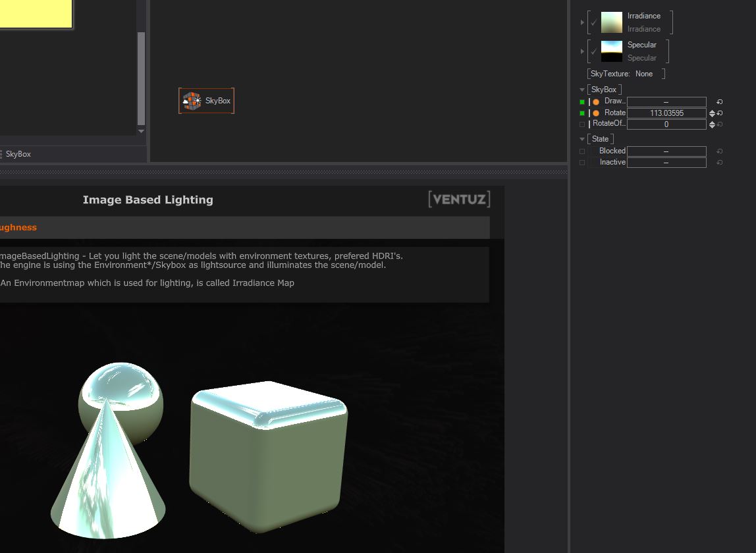This screenshot has height=553, width=756.
Task: Click the Rotate value field showing 113.03595
Action: (x=666, y=113)
